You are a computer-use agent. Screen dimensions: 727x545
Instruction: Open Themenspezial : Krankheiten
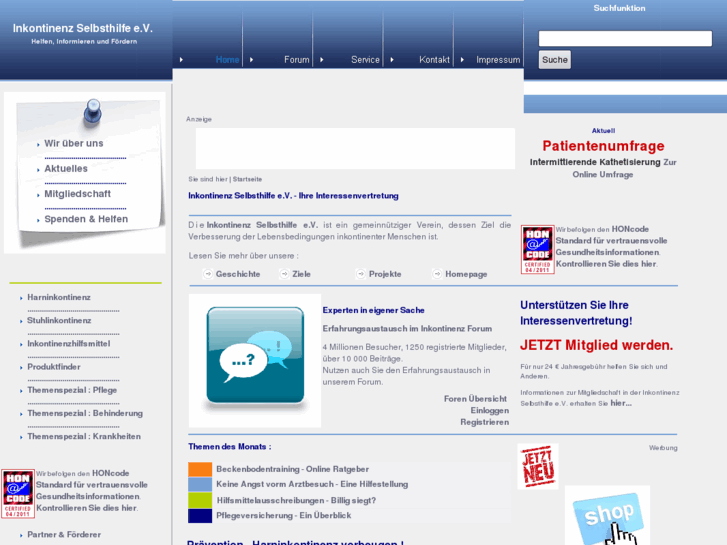coord(84,436)
